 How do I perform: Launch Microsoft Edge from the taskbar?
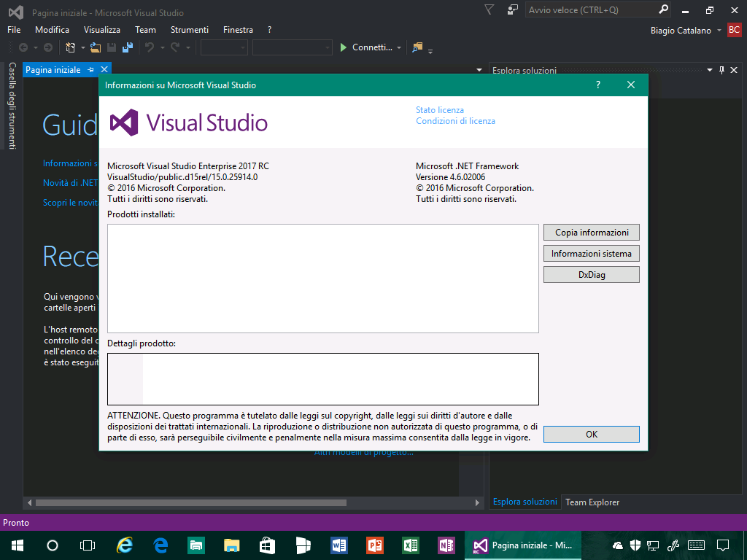pos(160,545)
